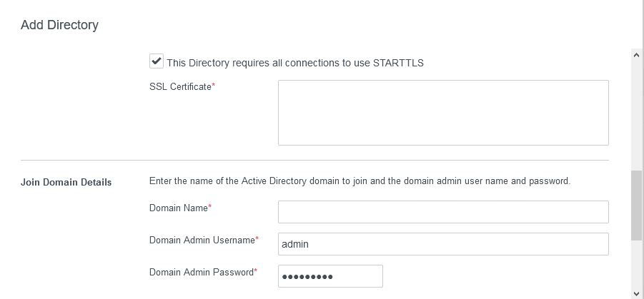Click the Active Directory domain instruction text
This screenshot has height=299, width=644.
pyautogui.click(x=360, y=181)
